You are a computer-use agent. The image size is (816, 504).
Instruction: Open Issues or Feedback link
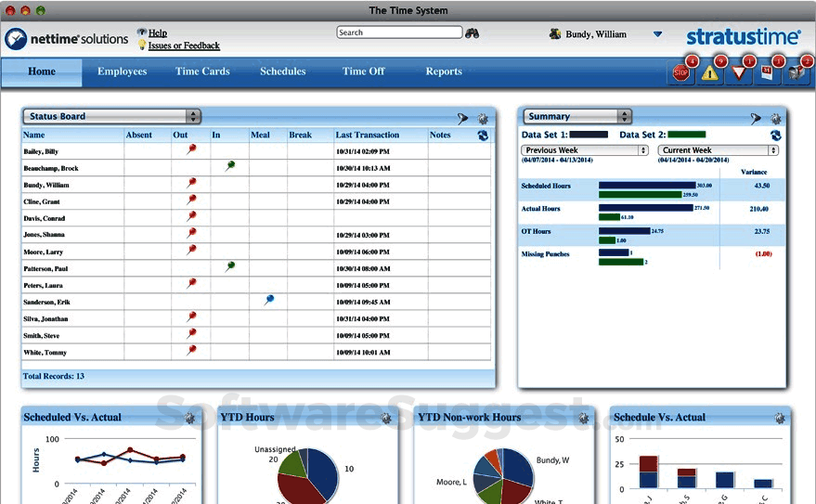184,45
